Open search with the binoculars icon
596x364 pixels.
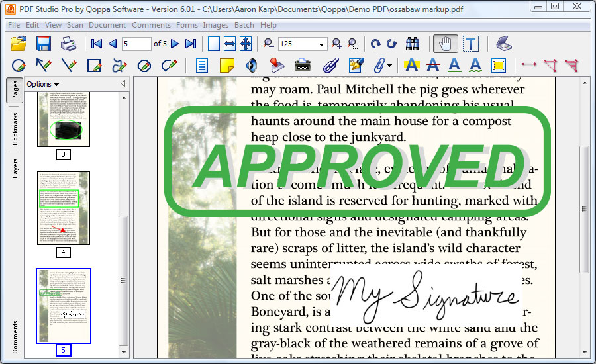413,44
